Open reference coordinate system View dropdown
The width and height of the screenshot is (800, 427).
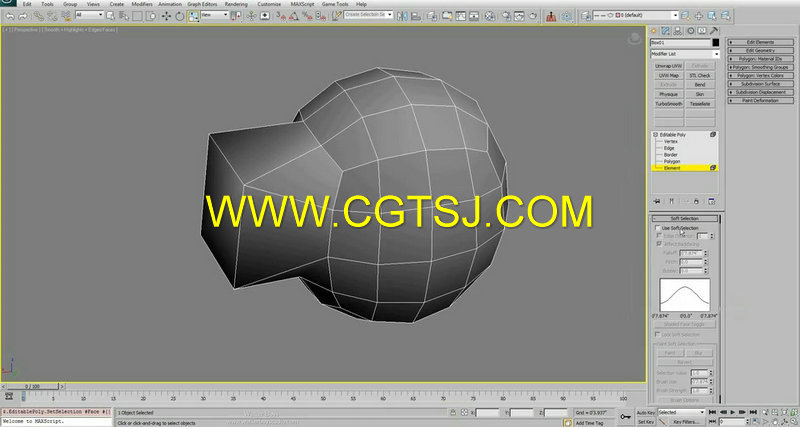[x=214, y=15]
